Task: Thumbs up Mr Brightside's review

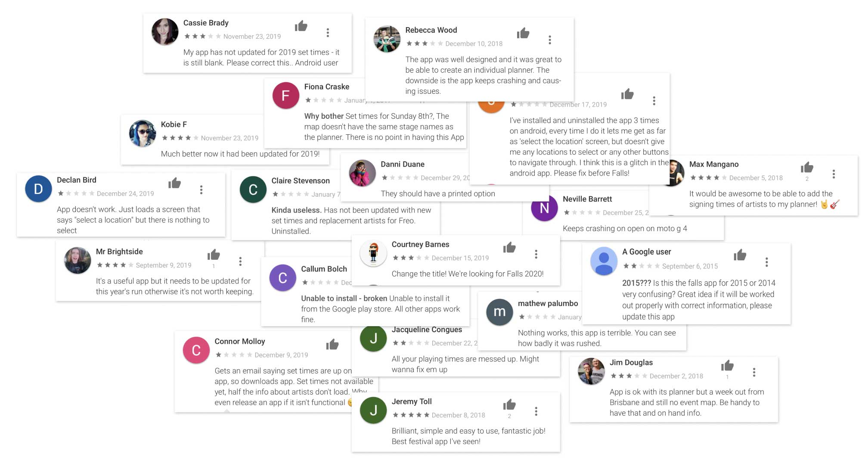Action: pyautogui.click(x=214, y=255)
